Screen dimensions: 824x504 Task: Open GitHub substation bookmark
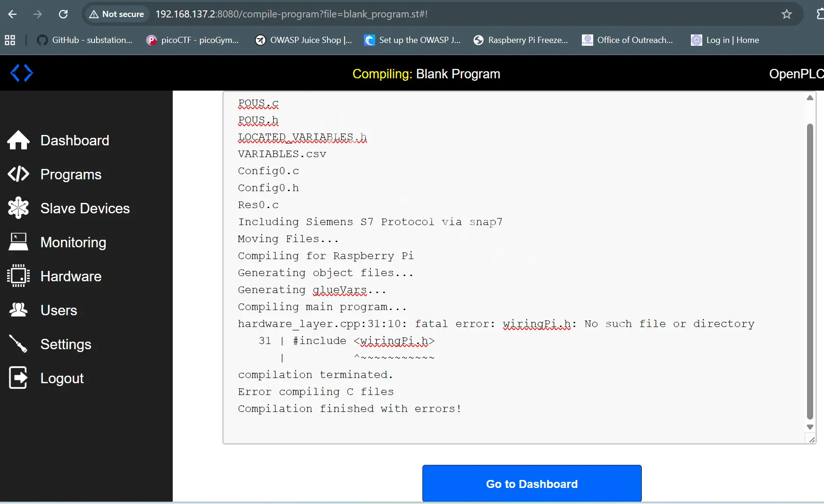coord(85,40)
